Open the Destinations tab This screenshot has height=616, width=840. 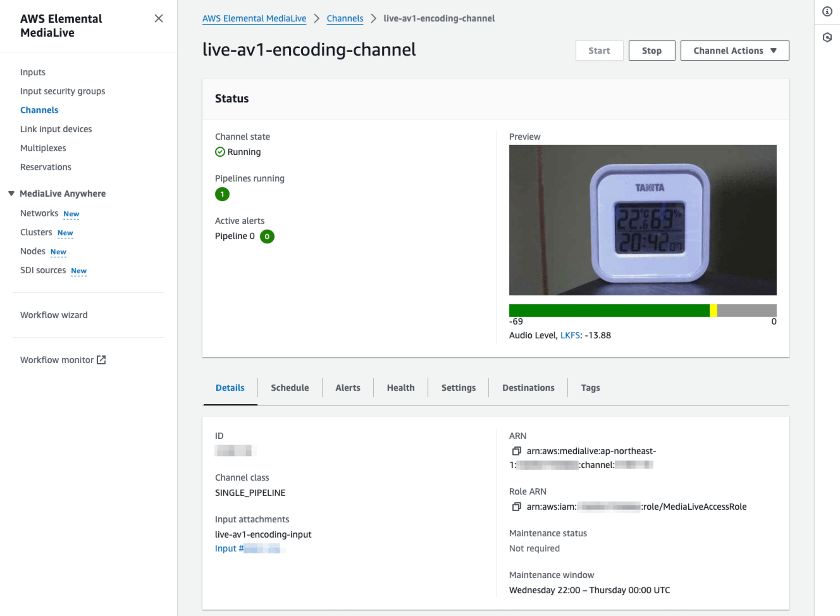point(528,388)
